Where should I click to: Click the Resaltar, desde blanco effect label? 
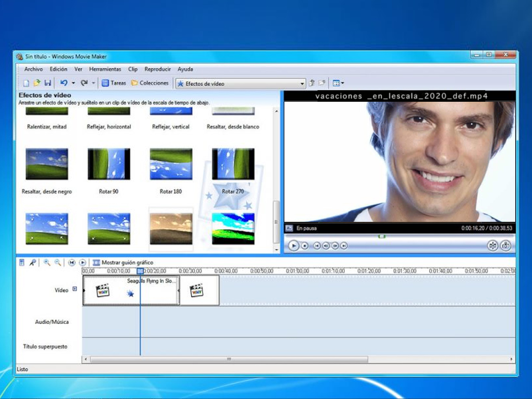[x=233, y=126]
